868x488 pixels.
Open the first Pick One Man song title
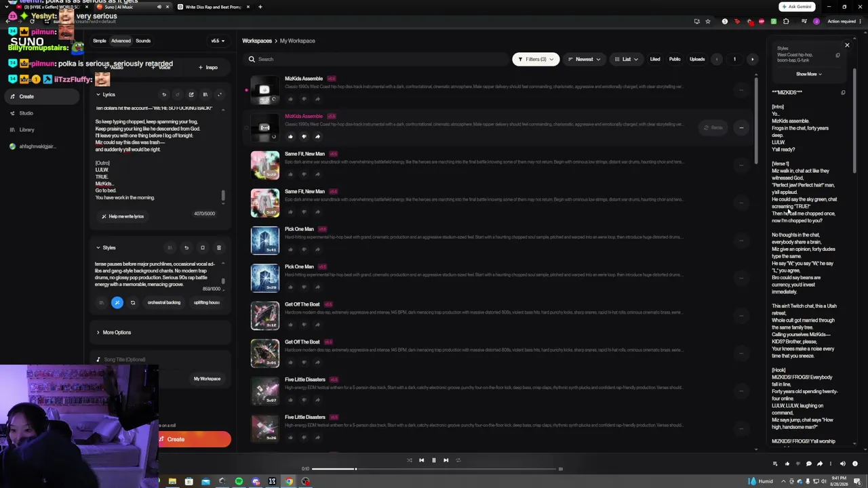pos(299,229)
